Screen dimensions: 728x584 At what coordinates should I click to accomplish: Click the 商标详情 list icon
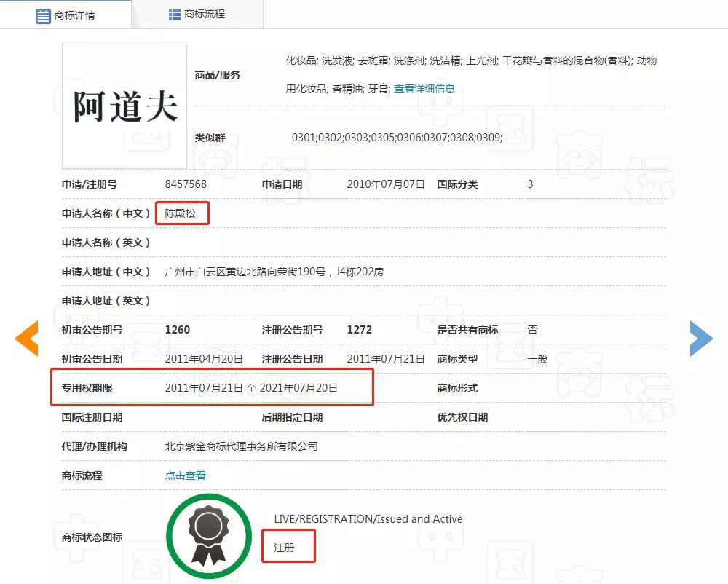point(43,16)
